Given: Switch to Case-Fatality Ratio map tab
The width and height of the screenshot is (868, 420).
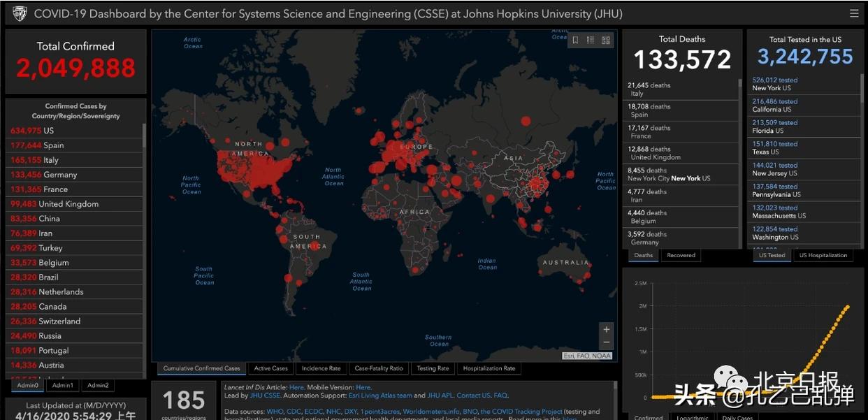Looking at the screenshot, I should coord(379,368).
